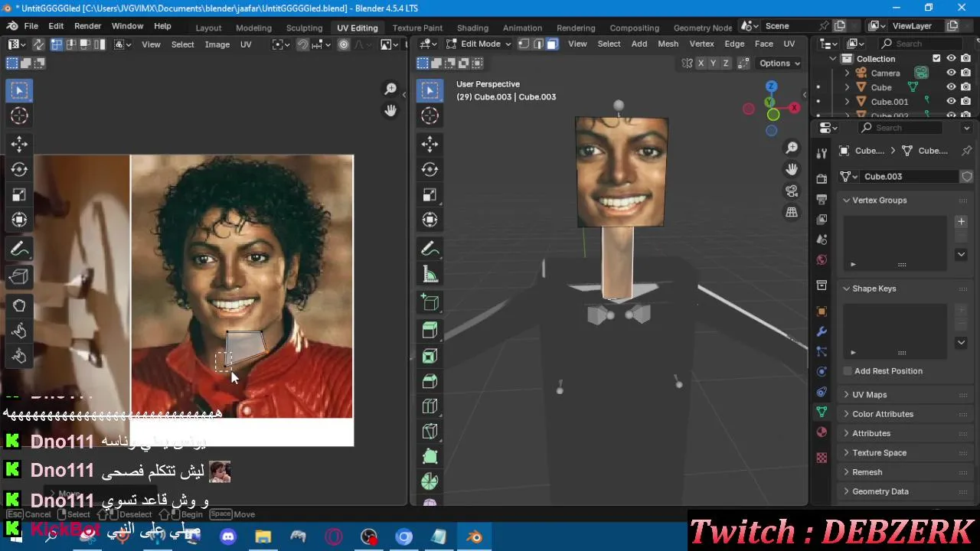Select the Extrude Region tool
Screen dimensions: 980x551
(430, 330)
